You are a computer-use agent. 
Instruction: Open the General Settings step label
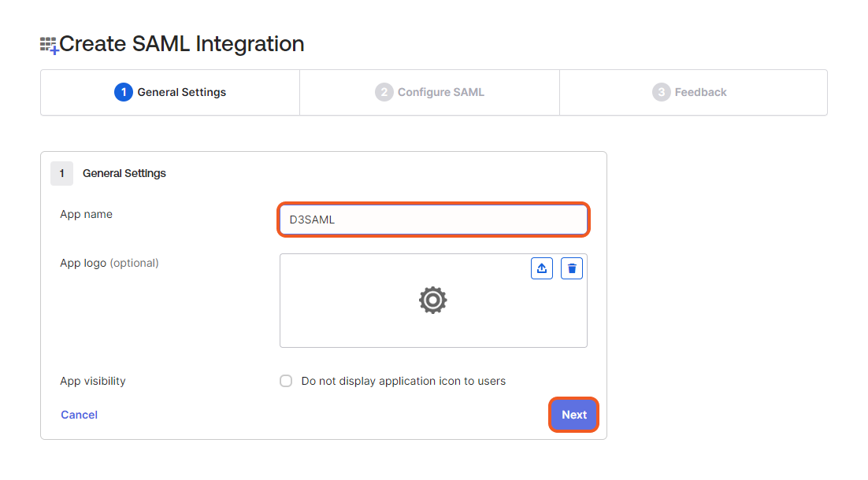point(181,92)
